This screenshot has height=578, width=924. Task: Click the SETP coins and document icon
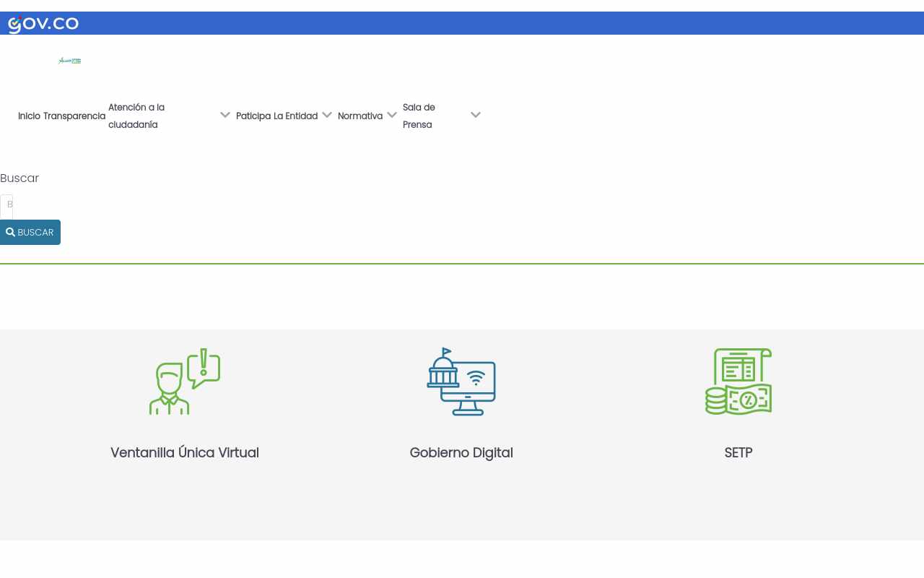[x=738, y=381]
